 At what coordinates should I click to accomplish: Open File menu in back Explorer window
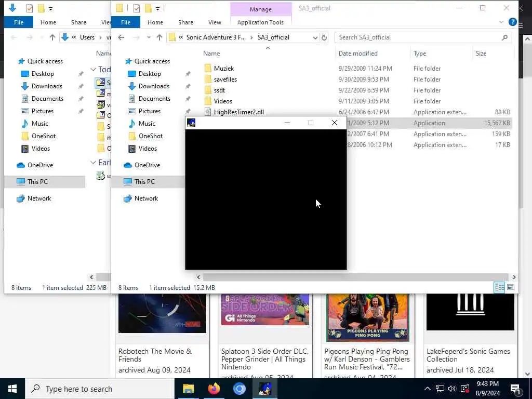(x=19, y=22)
